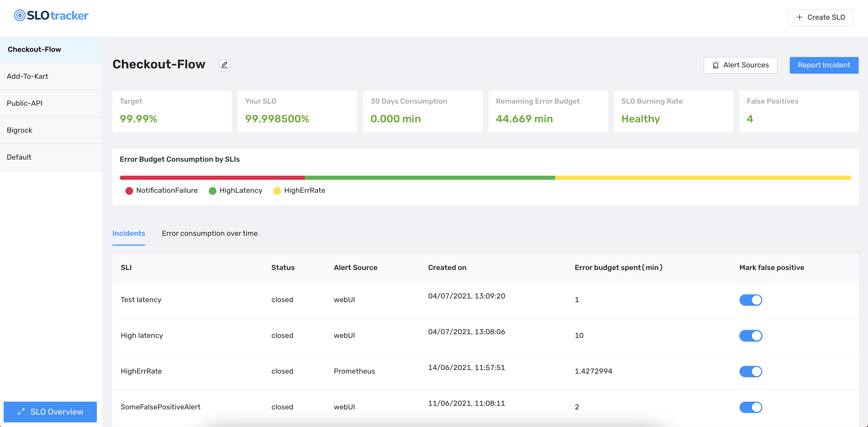Open the SLO Overview button
868x427 pixels.
pos(50,411)
